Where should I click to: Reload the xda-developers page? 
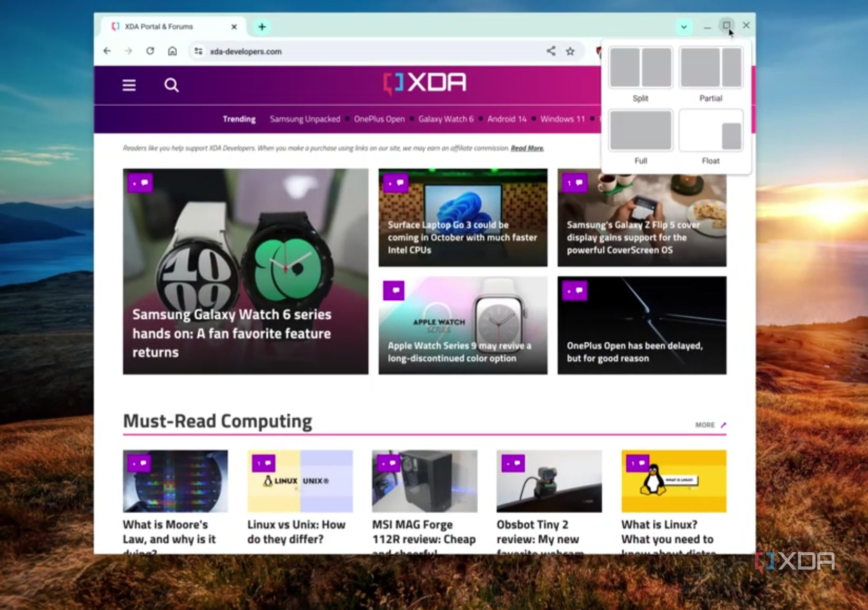click(150, 51)
